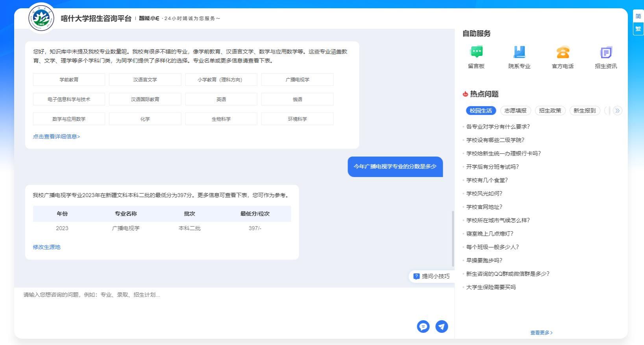Click the chat area vertical scrollbar
The height and width of the screenshot is (345, 644).
point(453,238)
